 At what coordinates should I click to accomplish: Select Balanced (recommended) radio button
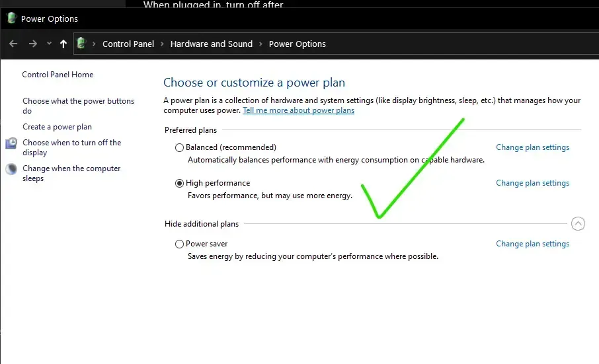(x=179, y=148)
